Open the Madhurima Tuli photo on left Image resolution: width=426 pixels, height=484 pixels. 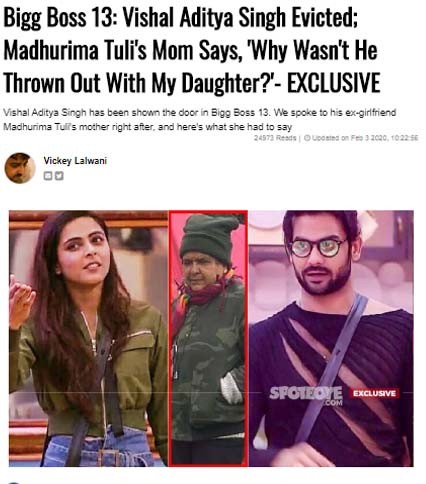tap(89, 338)
